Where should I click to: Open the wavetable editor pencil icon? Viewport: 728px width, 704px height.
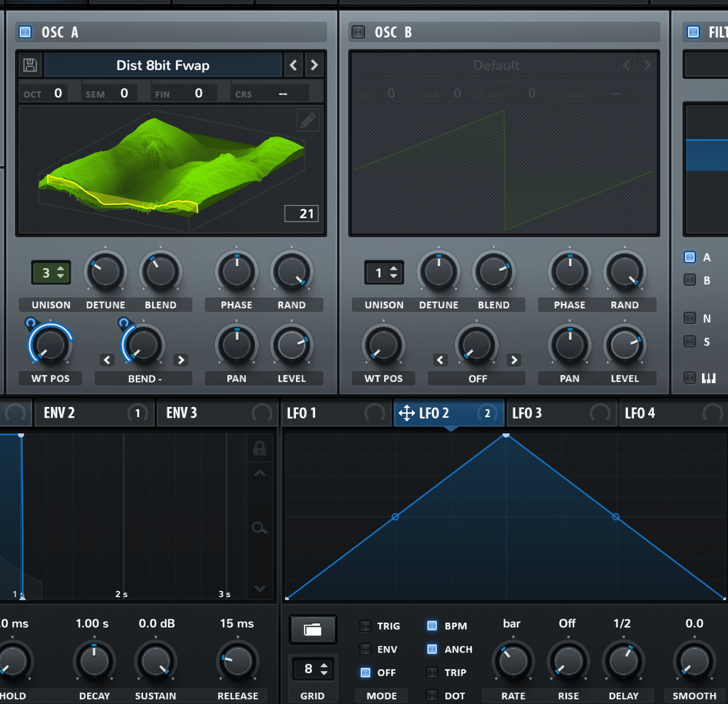pos(308,120)
